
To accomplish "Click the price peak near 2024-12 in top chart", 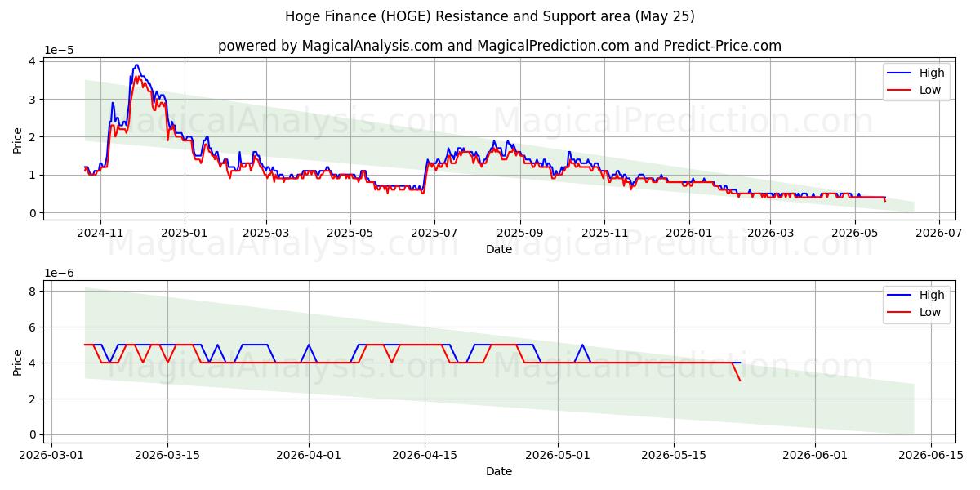I will coord(136,65).
